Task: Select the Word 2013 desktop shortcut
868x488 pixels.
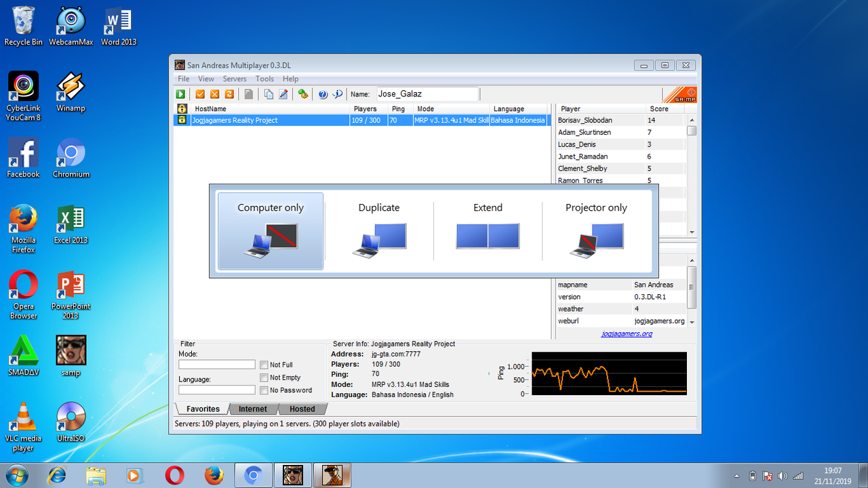Action: click(x=119, y=26)
